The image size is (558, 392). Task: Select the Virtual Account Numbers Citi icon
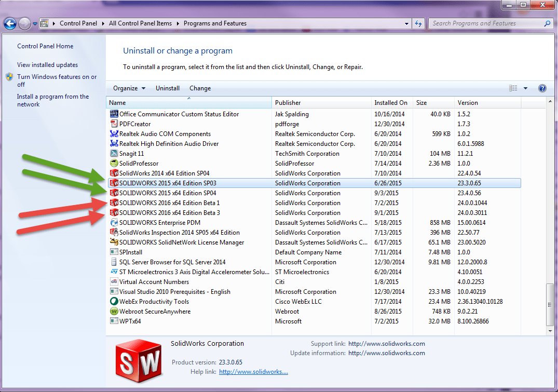[114, 281]
